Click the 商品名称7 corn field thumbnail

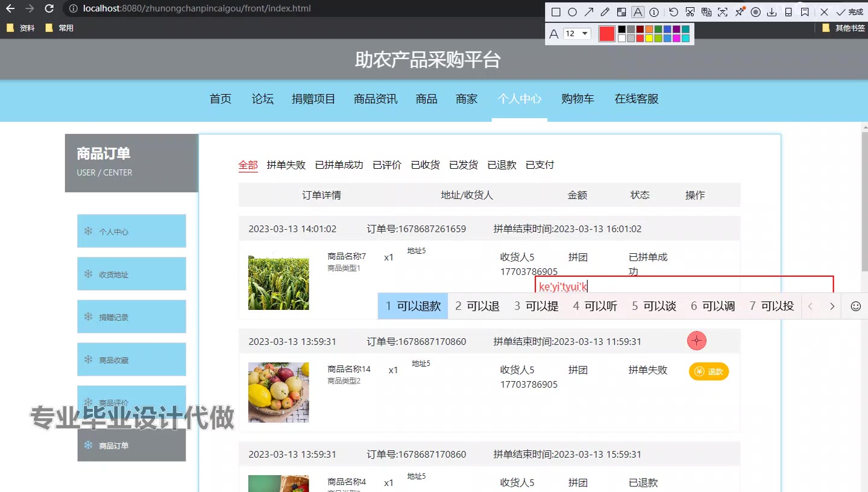[278, 280]
